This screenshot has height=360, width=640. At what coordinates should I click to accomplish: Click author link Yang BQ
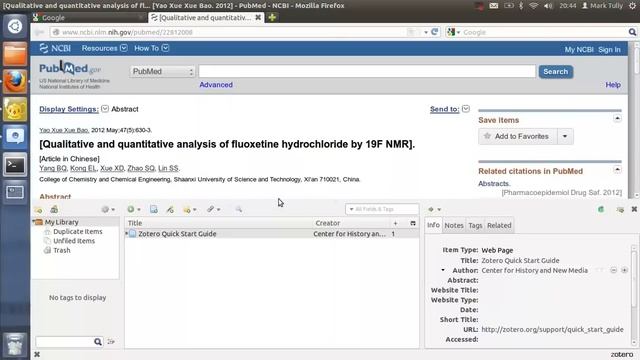tap(53, 168)
